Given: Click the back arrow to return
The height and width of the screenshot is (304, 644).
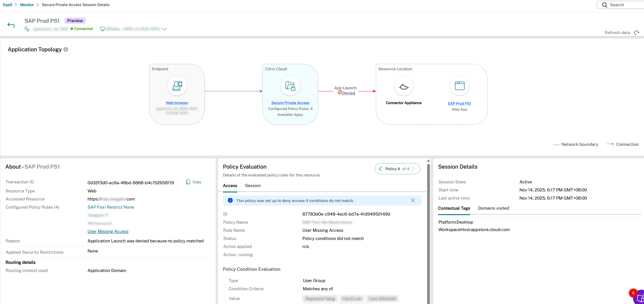Looking at the screenshot, I should (x=11, y=25).
